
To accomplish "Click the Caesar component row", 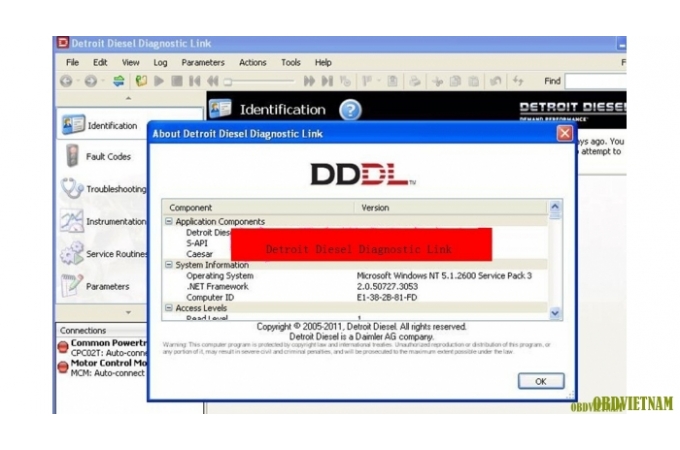I will click(x=199, y=254).
